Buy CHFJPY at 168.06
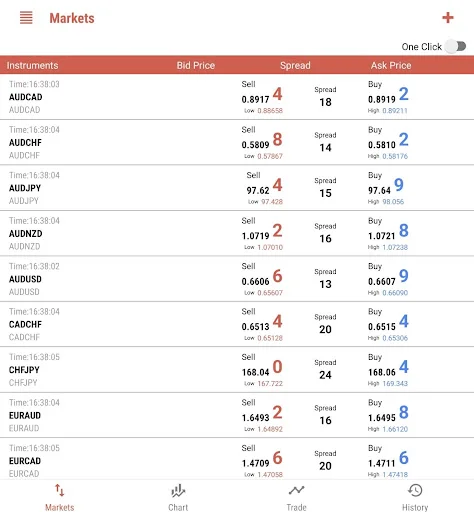474x512 pixels. tap(388, 370)
